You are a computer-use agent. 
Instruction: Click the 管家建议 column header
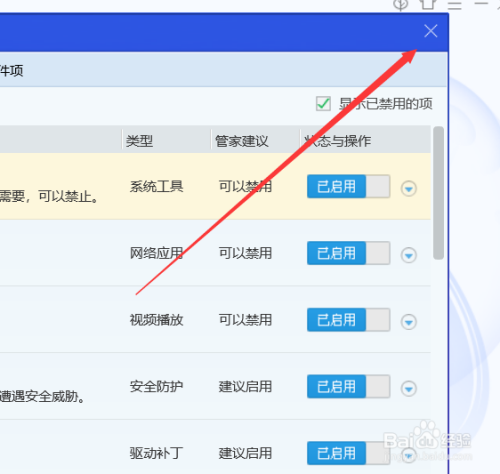(242, 141)
